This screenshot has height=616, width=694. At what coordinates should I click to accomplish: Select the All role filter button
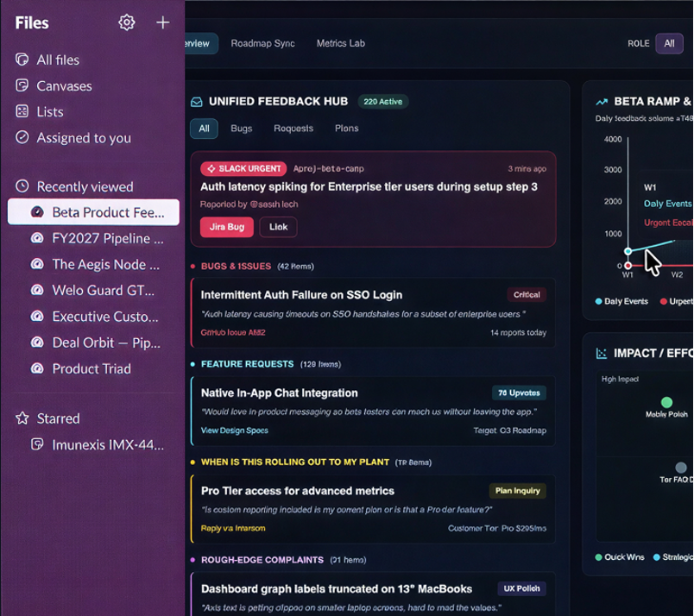click(x=669, y=43)
